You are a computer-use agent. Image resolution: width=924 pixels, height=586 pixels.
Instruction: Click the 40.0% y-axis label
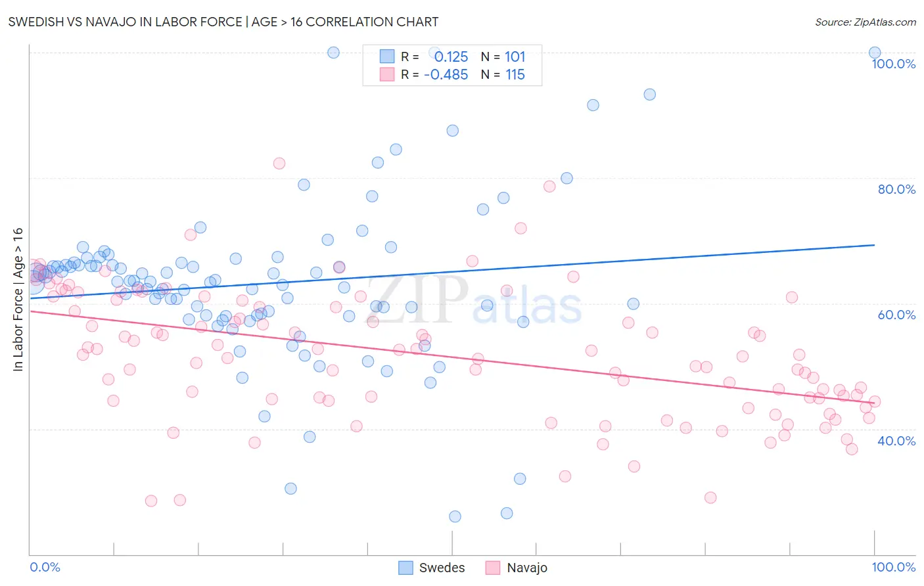pyautogui.click(x=896, y=441)
